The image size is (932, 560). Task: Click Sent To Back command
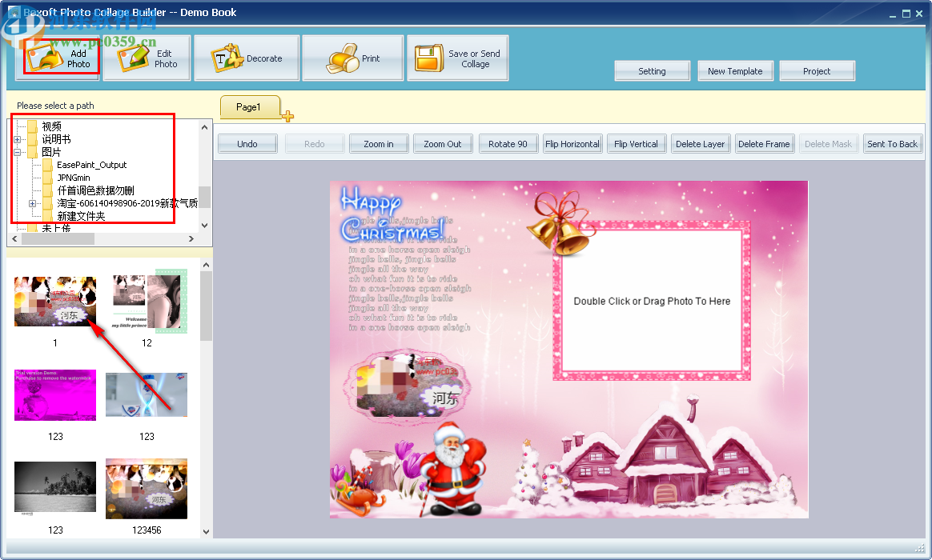pos(893,144)
